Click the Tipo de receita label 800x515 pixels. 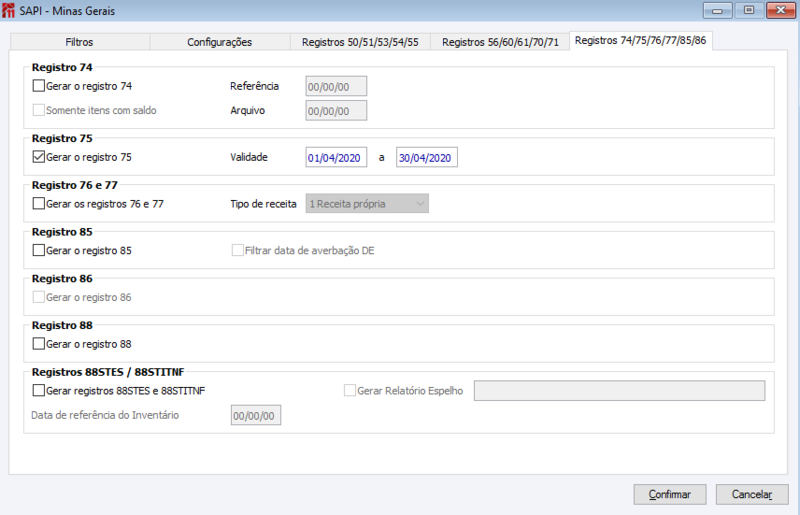click(x=263, y=204)
